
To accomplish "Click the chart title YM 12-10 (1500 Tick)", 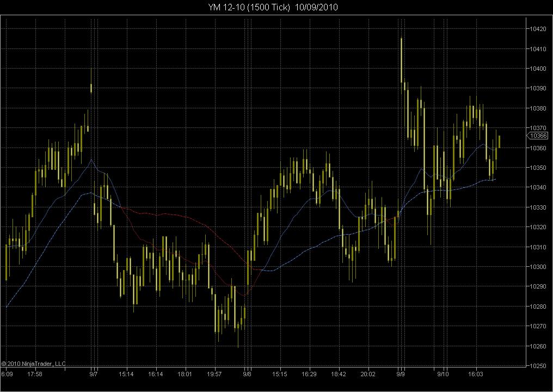I will point(249,7).
